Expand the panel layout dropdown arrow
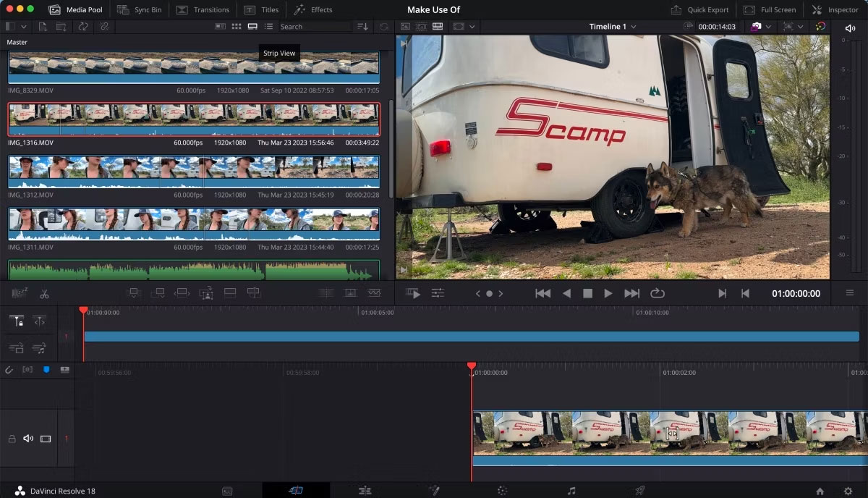The width and height of the screenshot is (868, 498). pyautogui.click(x=24, y=27)
